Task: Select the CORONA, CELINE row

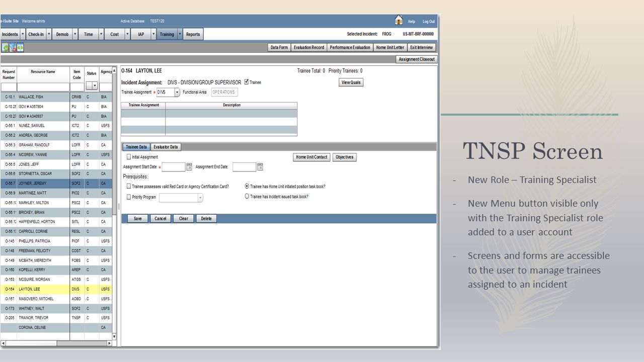Action: [56, 327]
